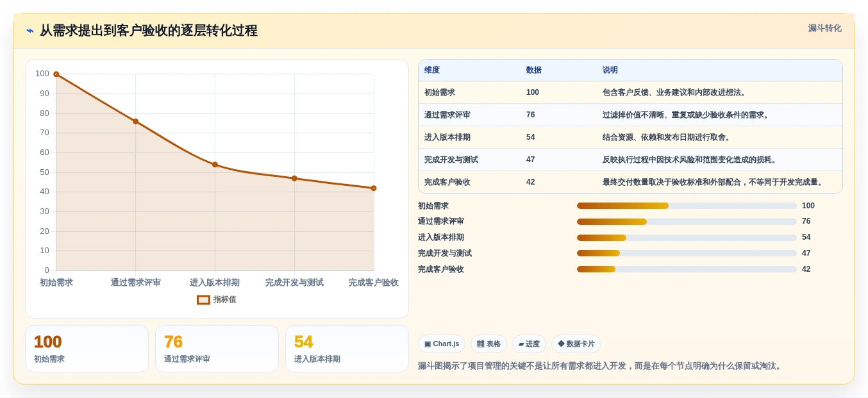Click the 漏斗转化 label in header
Viewport: 868px width, 398px height.
pos(824,28)
